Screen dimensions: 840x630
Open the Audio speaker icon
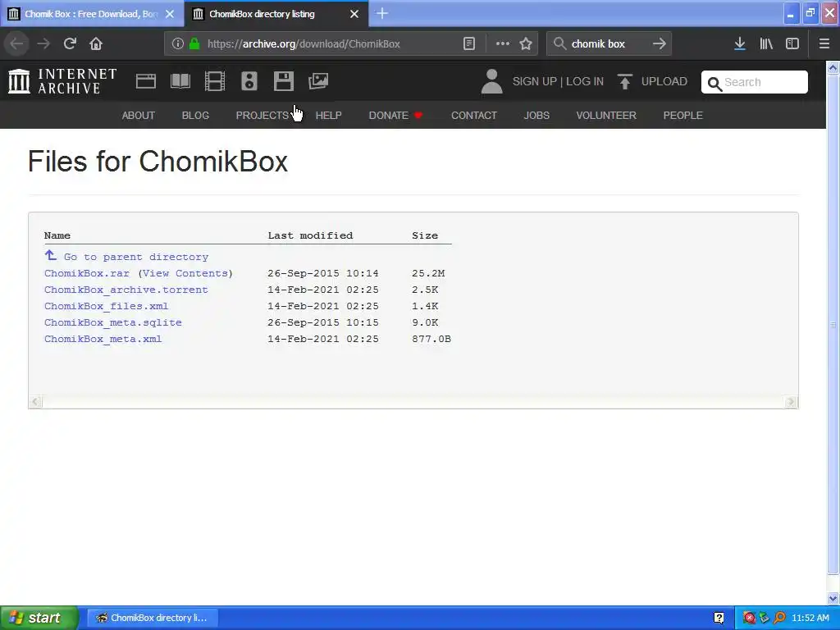click(x=249, y=81)
